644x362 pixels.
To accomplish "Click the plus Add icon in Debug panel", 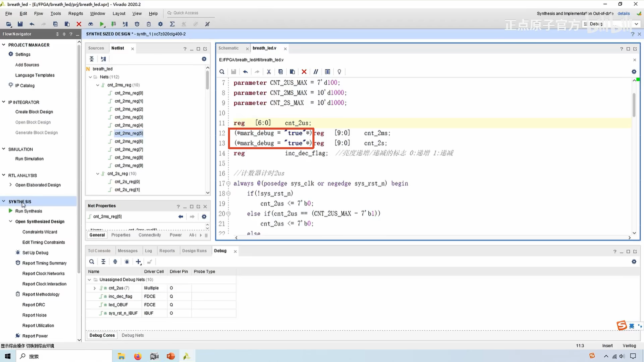I will click(x=139, y=262).
